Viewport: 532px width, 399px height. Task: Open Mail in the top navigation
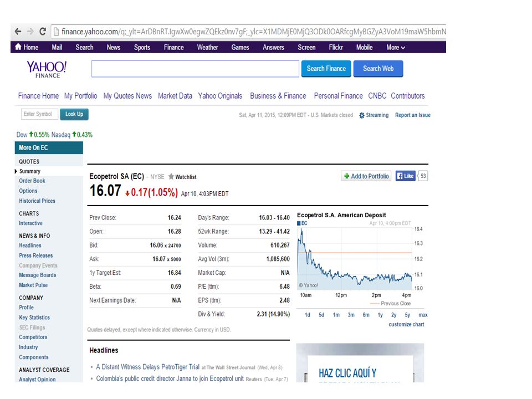57,48
